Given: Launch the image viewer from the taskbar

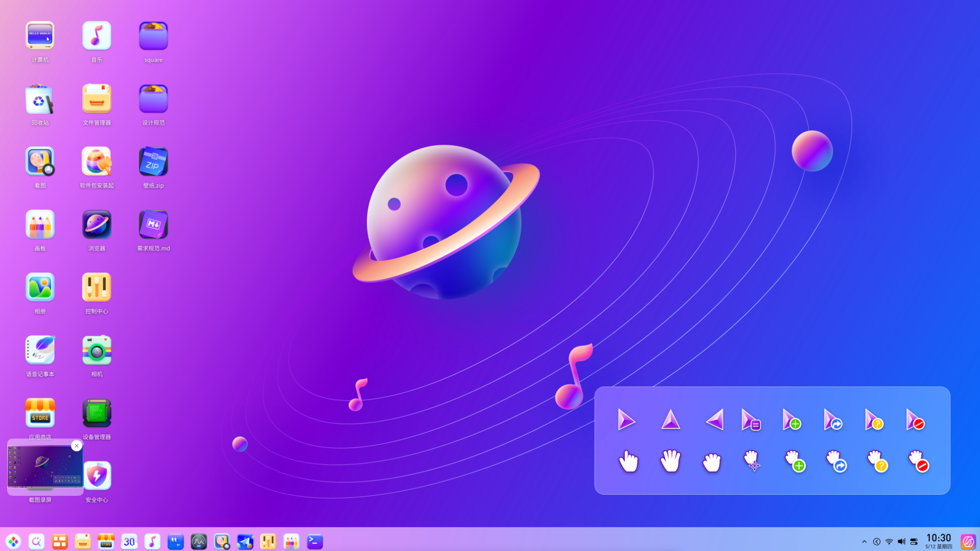Looking at the screenshot, I should (x=222, y=541).
